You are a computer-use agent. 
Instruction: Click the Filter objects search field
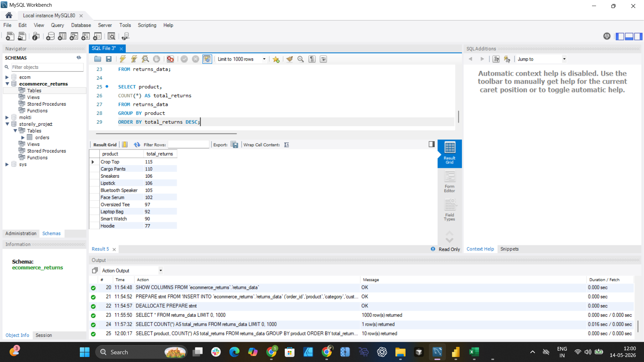click(47, 67)
